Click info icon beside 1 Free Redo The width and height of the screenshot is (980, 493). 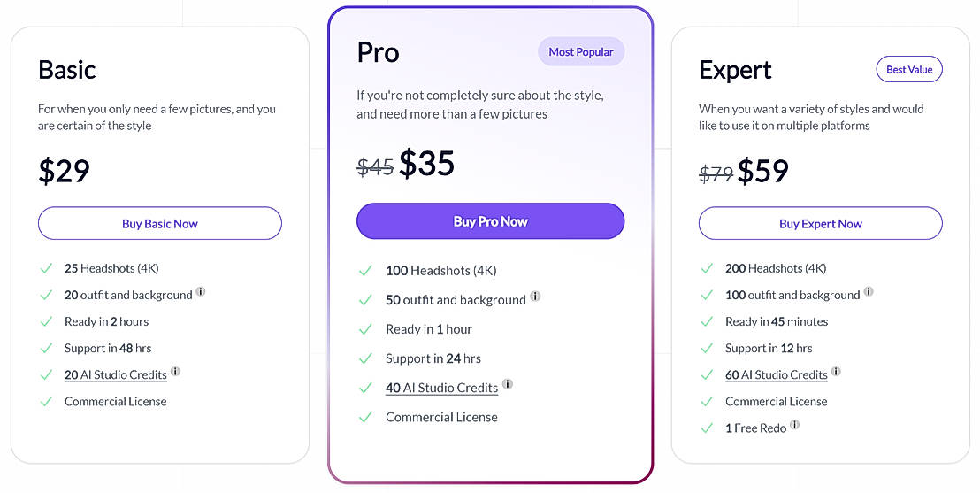pyautogui.click(x=794, y=425)
